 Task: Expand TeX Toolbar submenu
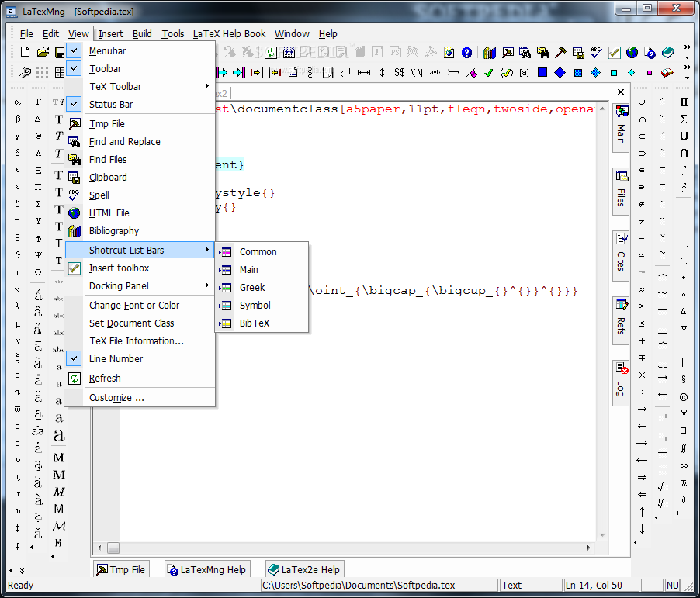(x=140, y=87)
